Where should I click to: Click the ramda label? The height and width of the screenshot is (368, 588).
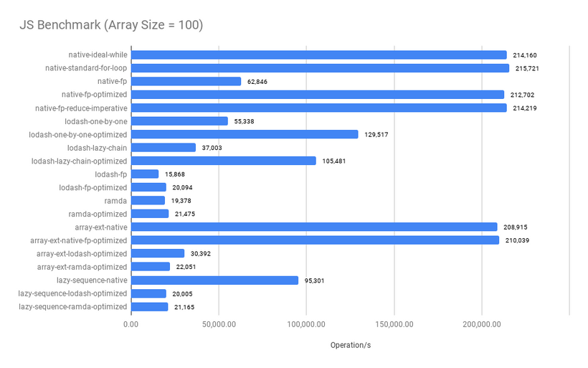pyautogui.click(x=115, y=201)
